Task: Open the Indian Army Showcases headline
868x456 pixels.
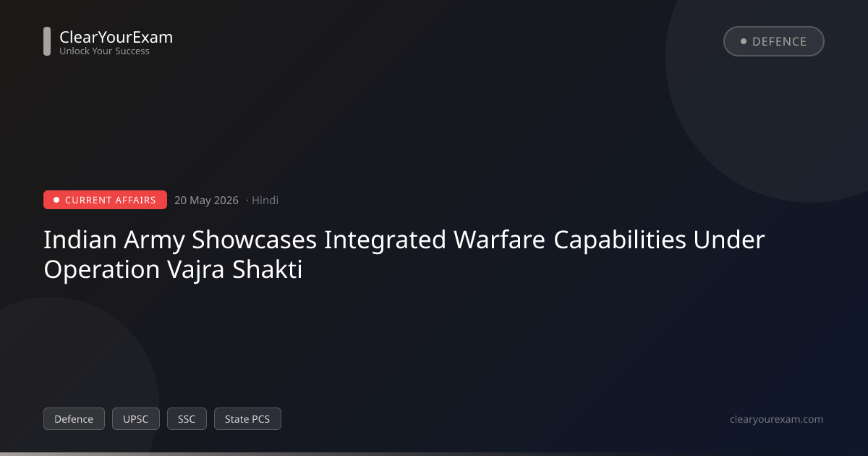Action: point(404,240)
